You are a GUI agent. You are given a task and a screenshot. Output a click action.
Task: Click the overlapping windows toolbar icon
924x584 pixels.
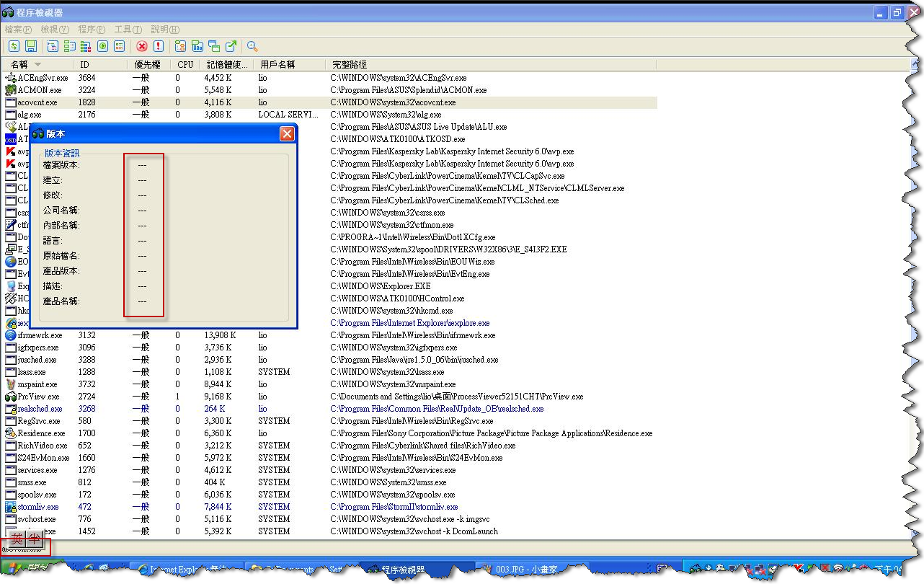pyautogui.click(x=214, y=46)
